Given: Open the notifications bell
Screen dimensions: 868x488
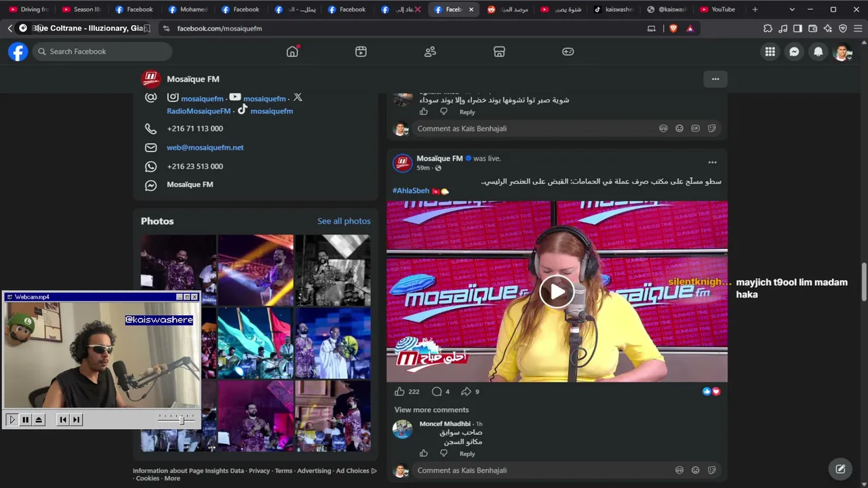Looking at the screenshot, I should [818, 52].
